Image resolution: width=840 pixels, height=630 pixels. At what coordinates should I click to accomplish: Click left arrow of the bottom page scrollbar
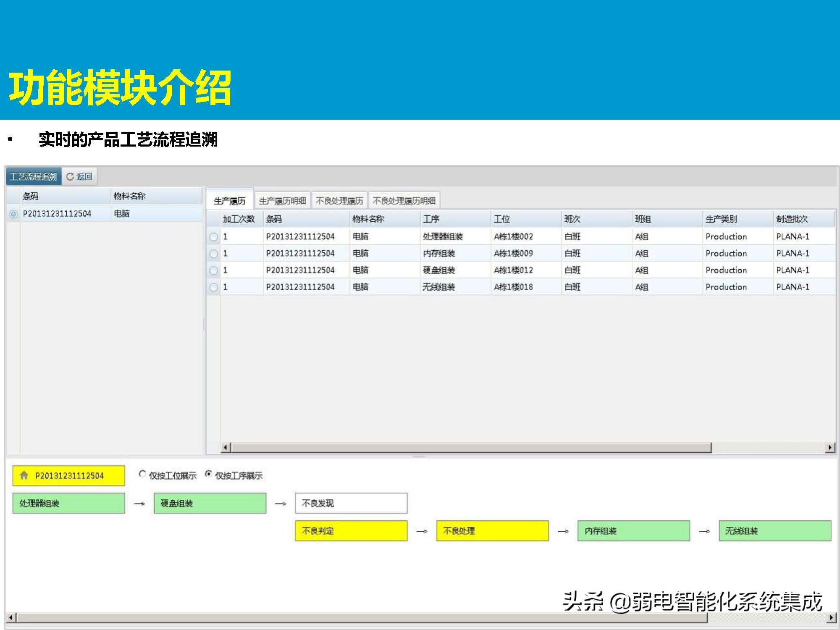(11, 618)
